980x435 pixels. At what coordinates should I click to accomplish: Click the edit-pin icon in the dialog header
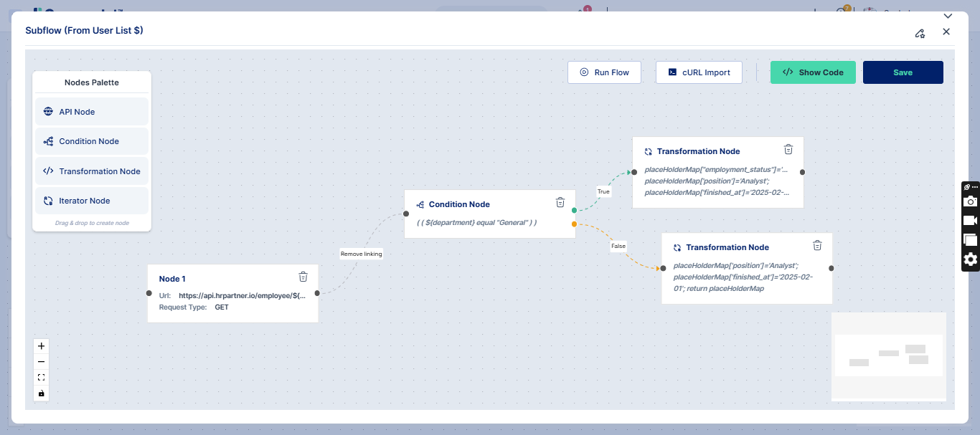point(920,33)
